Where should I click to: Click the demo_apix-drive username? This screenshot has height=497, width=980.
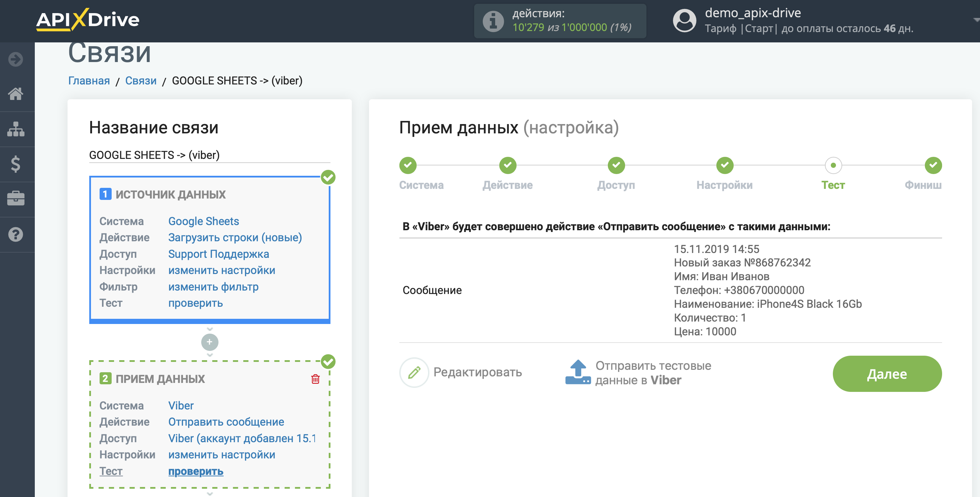(753, 13)
